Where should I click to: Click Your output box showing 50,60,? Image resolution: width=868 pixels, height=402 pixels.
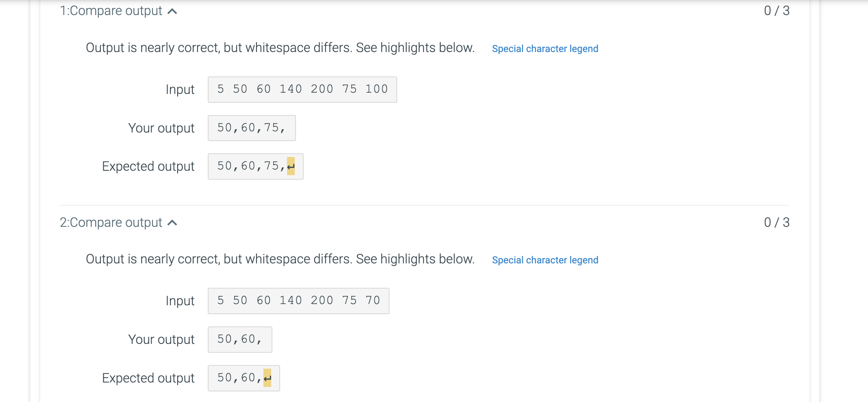pyautogui.click(x=239, y=339)
